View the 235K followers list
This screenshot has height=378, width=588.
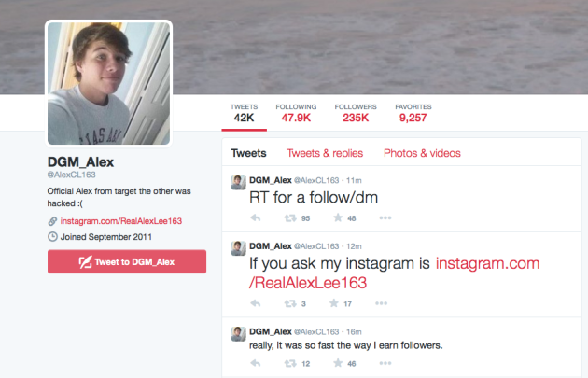point(356,113)
